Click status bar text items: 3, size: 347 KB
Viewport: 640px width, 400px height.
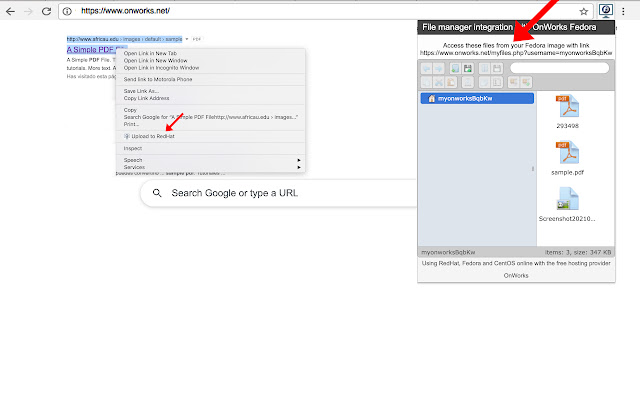(578, 252)
